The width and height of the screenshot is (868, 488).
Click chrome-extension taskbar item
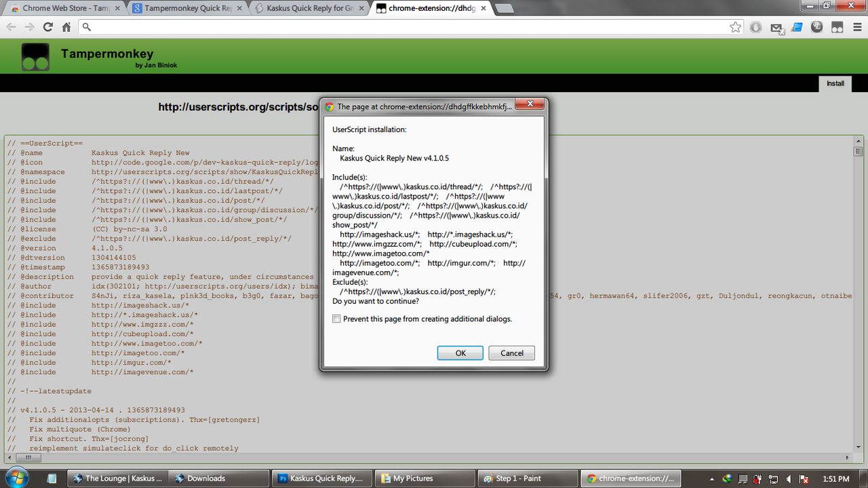coord(631,479)
